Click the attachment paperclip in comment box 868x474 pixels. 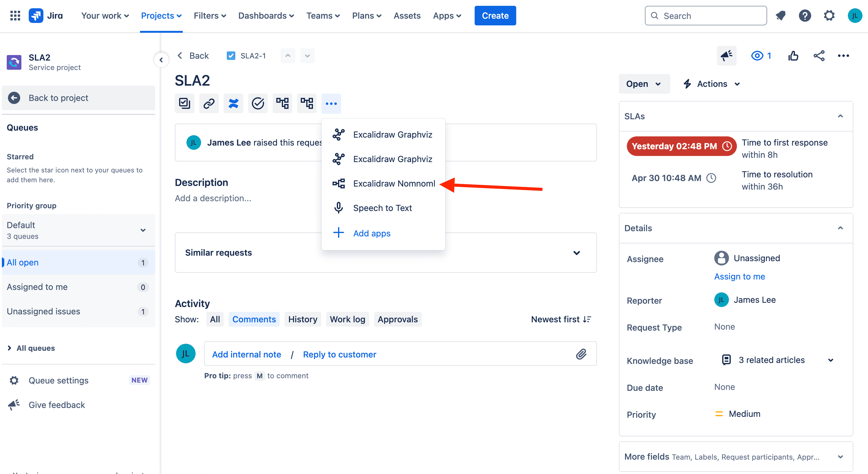tap(581, 354)
